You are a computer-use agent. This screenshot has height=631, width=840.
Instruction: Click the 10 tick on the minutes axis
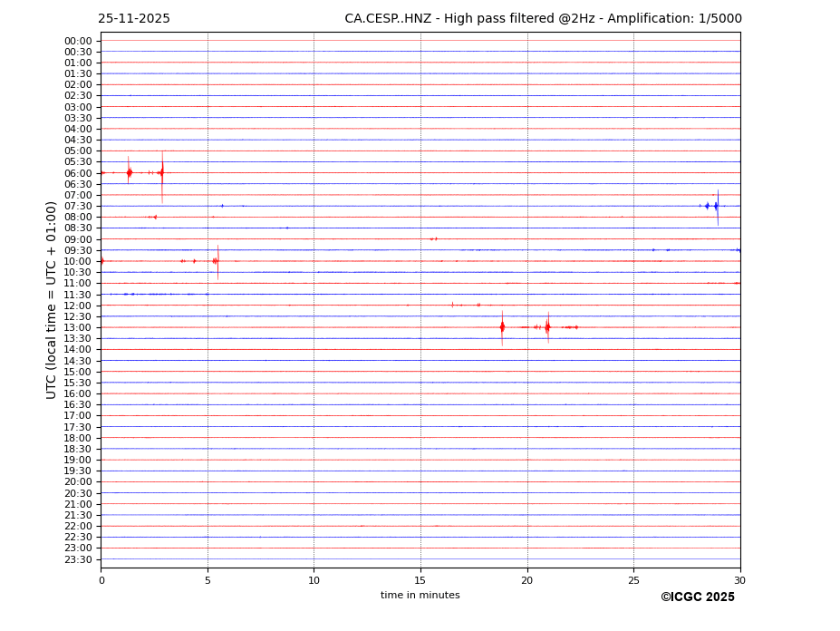click(x=314, y=580)
